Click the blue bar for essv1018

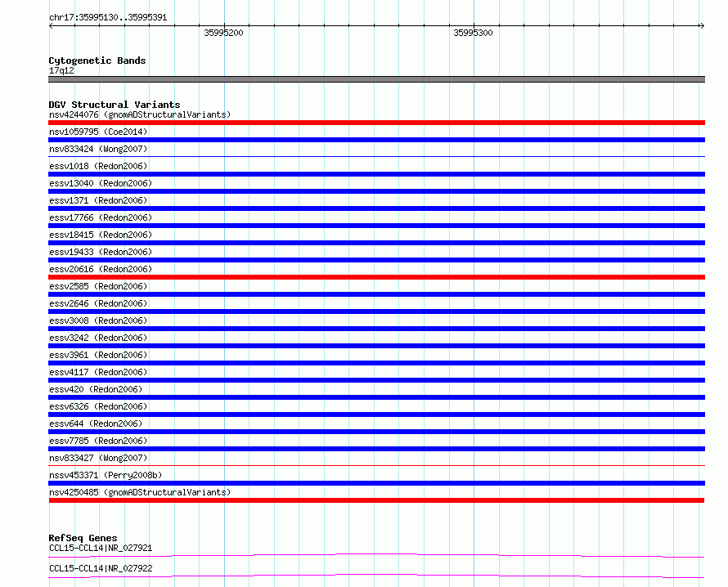pyautogui.click(x=376, y=174)
